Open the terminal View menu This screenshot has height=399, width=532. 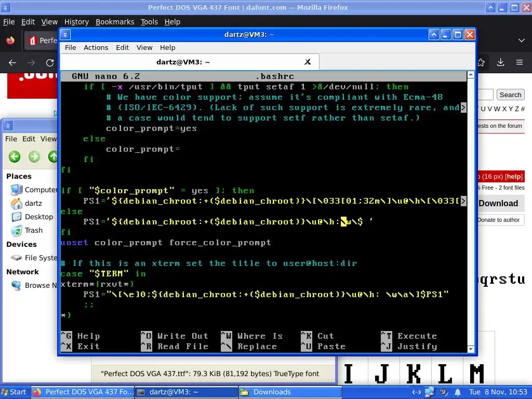click(144, 47)
